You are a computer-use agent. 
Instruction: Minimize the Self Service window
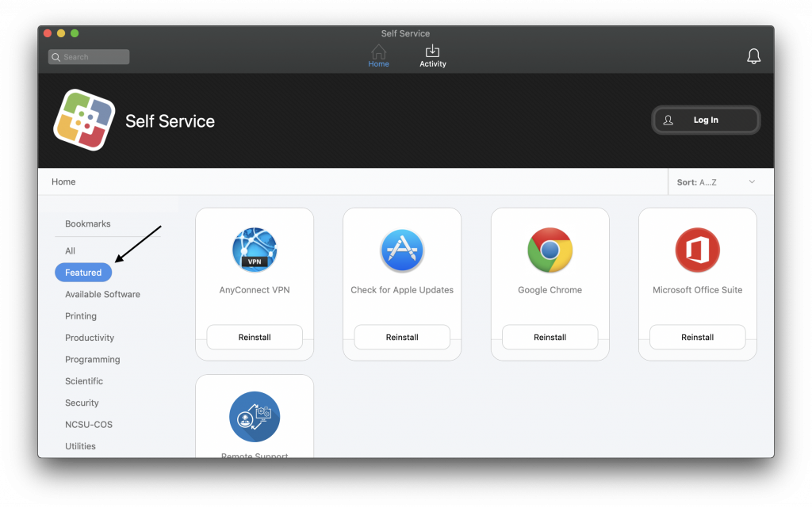(x=61, y=33)
